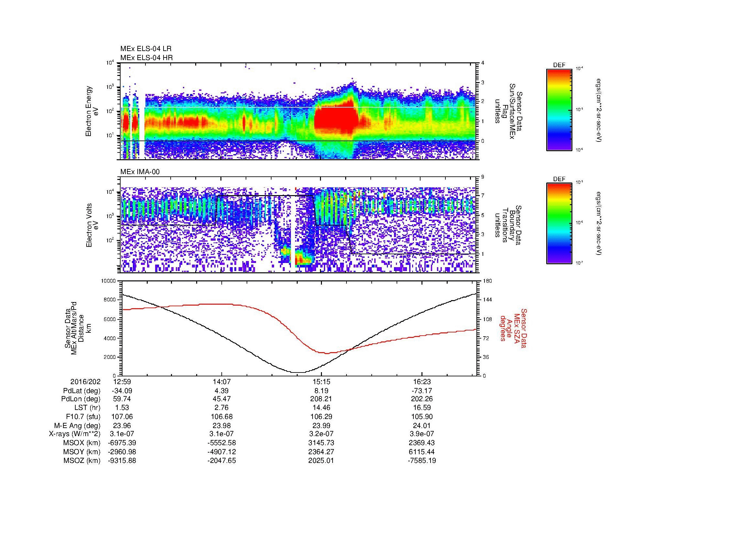
Task: Click the 'Electron Energy eV' axis label
Action: click(x=92, y=111)
